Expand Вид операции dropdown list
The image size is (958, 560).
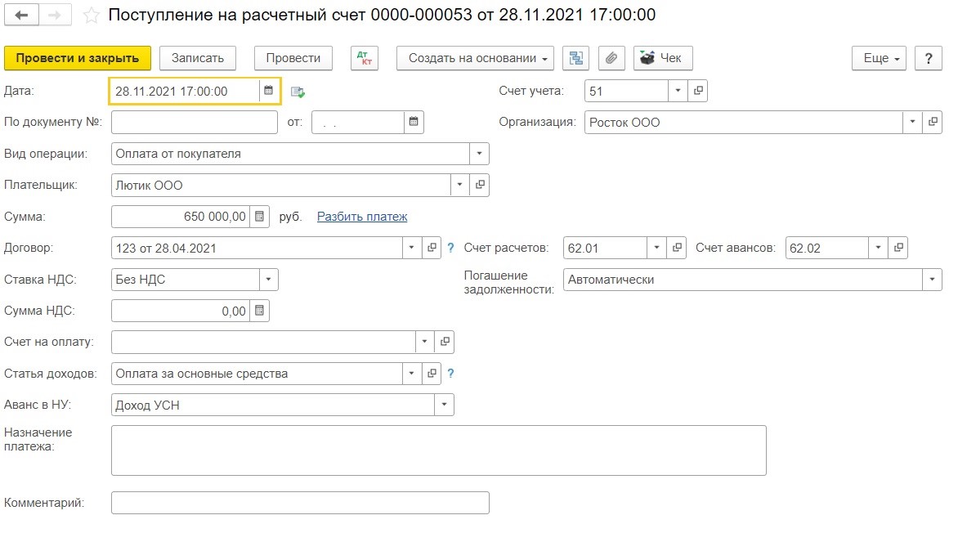(479, 154)
